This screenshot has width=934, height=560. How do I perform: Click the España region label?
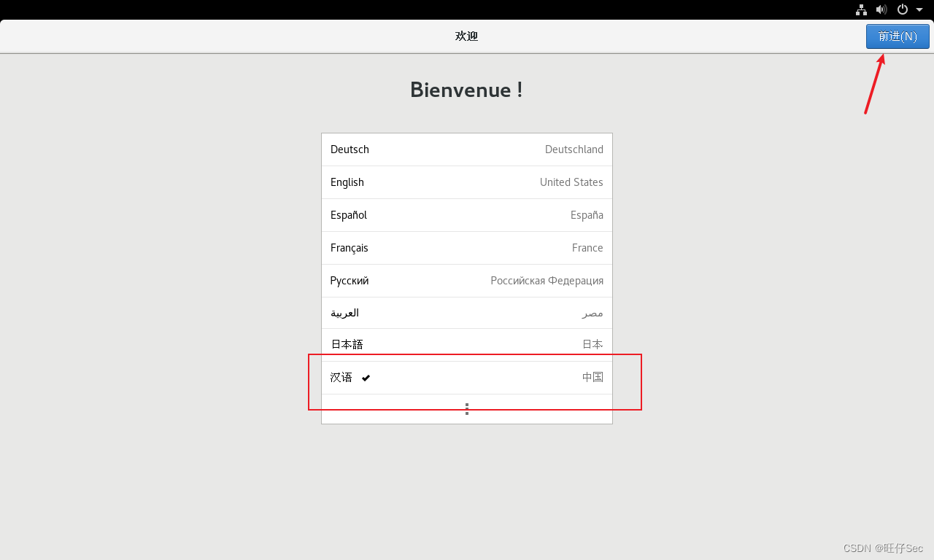click(x=587, y=215)
